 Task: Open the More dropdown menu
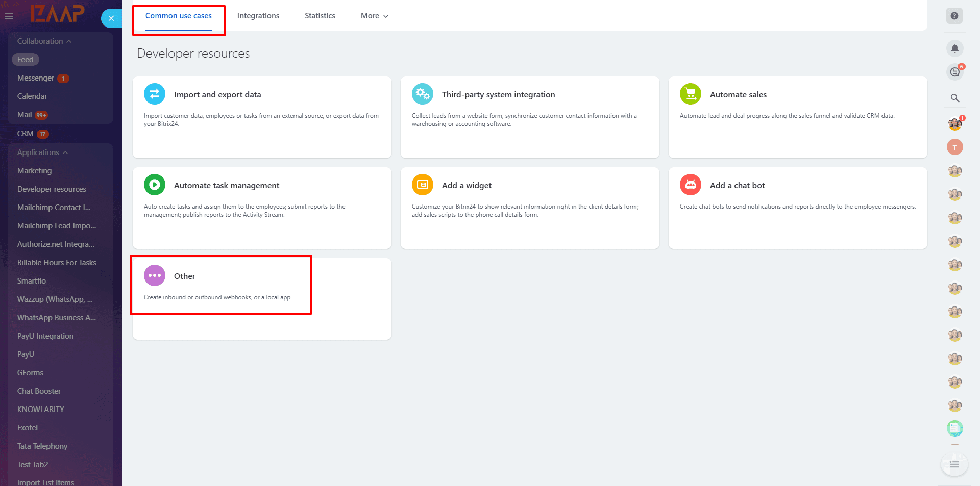pyautogui.click(x=374, y=16)
